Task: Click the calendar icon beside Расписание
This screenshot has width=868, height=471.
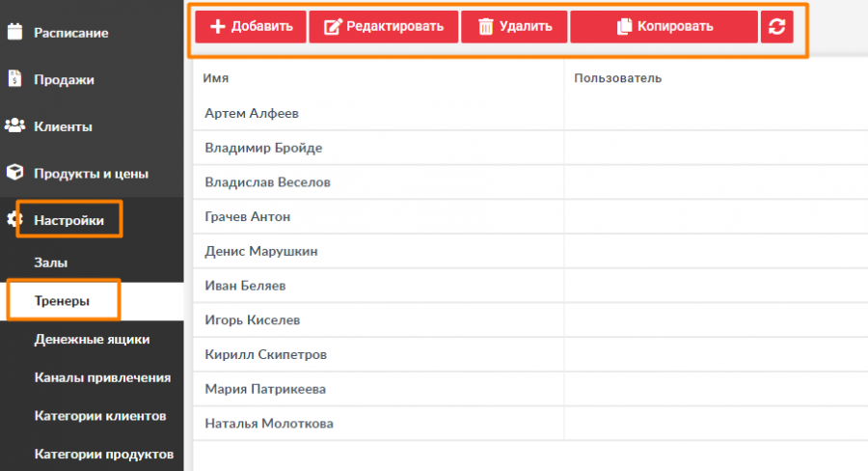Action: (x=14, y=32)
